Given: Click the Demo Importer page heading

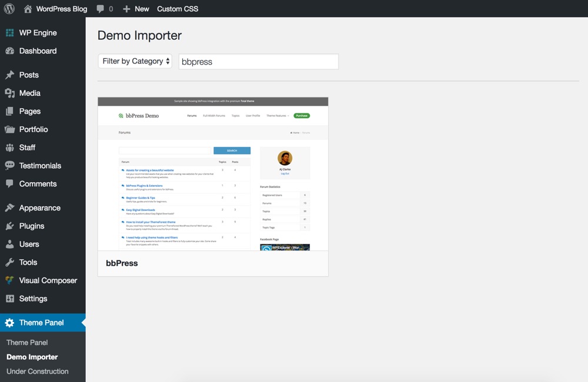Looking at the screenshot, I should tap(139, 35).
